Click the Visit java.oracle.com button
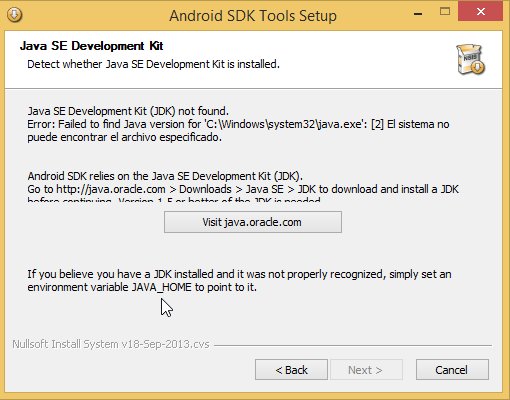This screenshot has height=400, width=510. click(x=253, y=222)
